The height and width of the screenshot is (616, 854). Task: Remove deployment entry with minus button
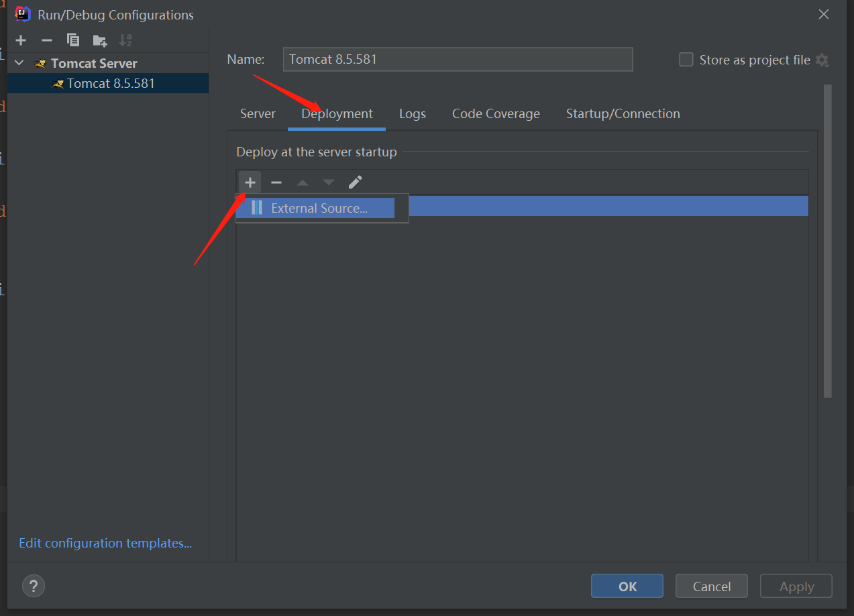click(x=276, y=183)
